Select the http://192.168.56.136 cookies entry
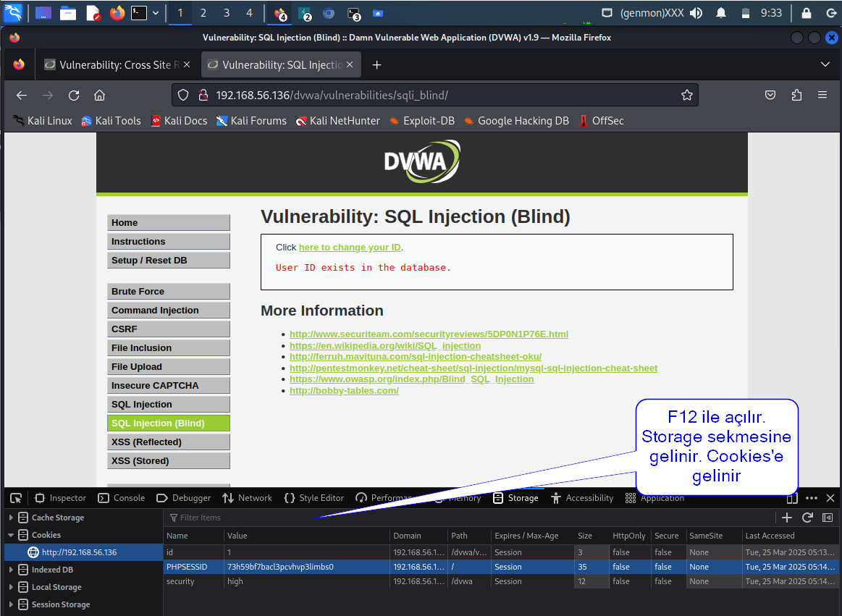This screenshot has width=842, height=616. 83,552
